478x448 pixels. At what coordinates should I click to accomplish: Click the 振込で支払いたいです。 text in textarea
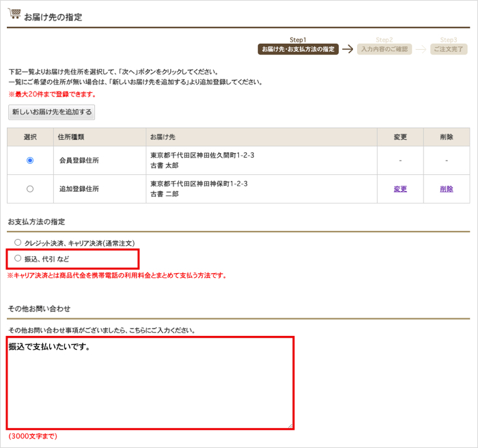49,346
